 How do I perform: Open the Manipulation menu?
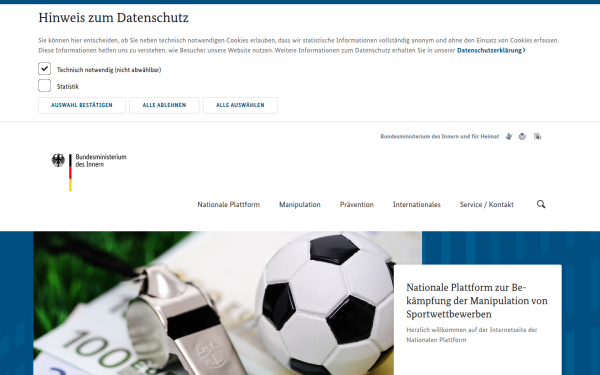pyautogui.click(x=300, y=205)
